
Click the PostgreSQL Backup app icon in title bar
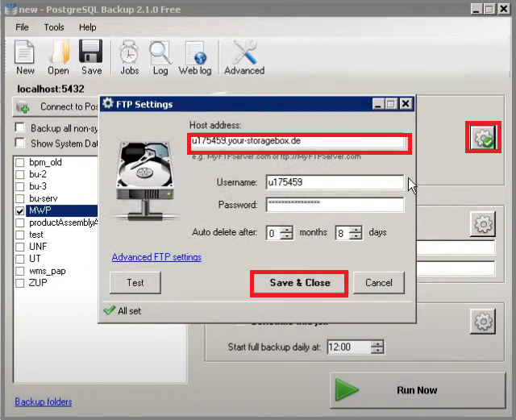coord(10,9)
